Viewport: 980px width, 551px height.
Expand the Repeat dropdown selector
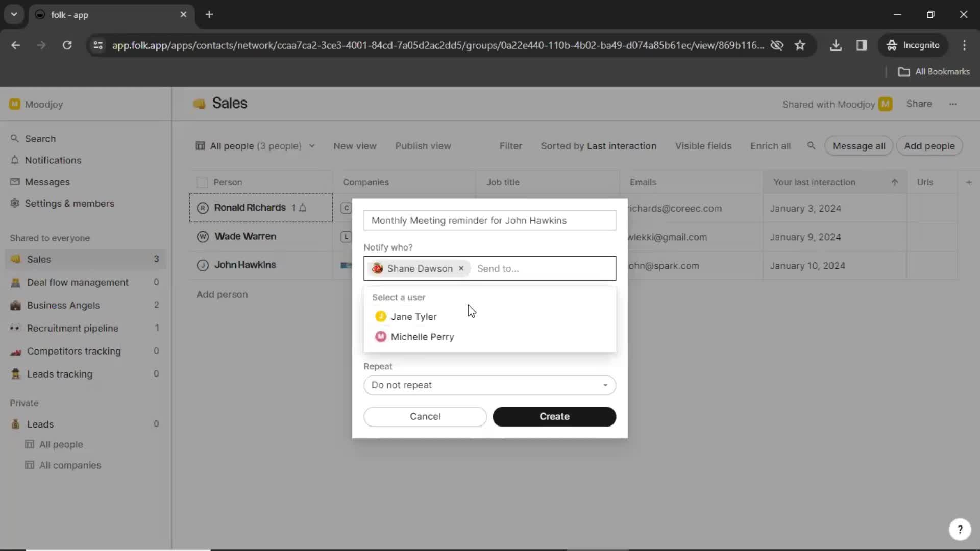(x=489, y=385)
